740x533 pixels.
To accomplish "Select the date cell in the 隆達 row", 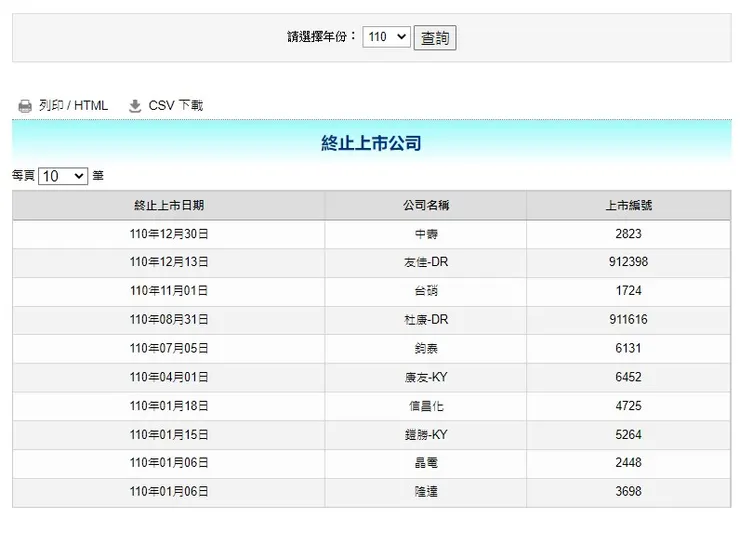I will (x=169, y=491).
